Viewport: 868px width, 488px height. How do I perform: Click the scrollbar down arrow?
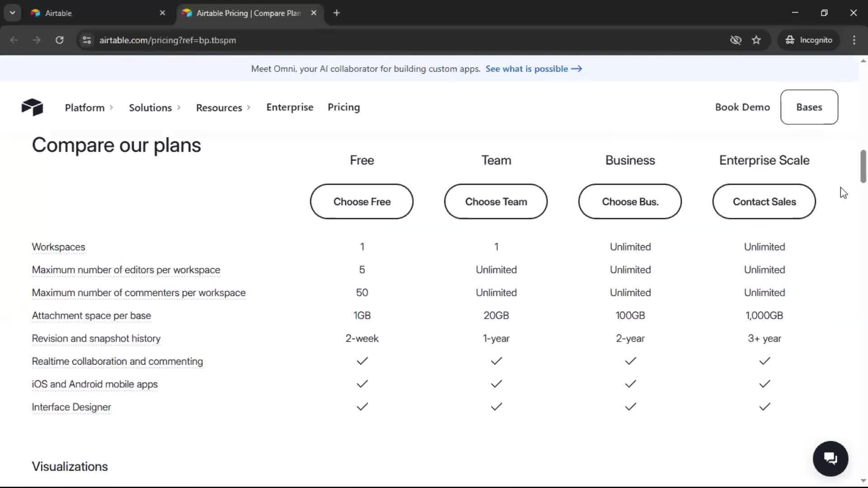[x=863, y=481]
